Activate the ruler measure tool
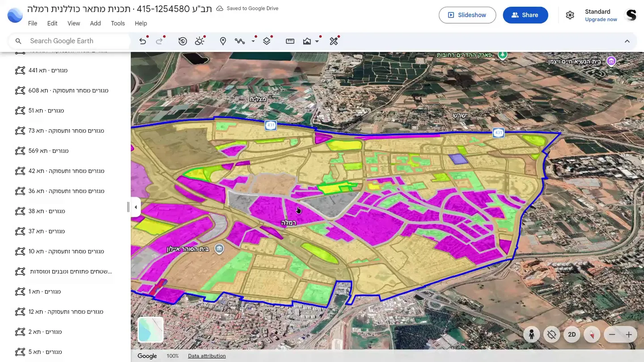 pos(290,41)
